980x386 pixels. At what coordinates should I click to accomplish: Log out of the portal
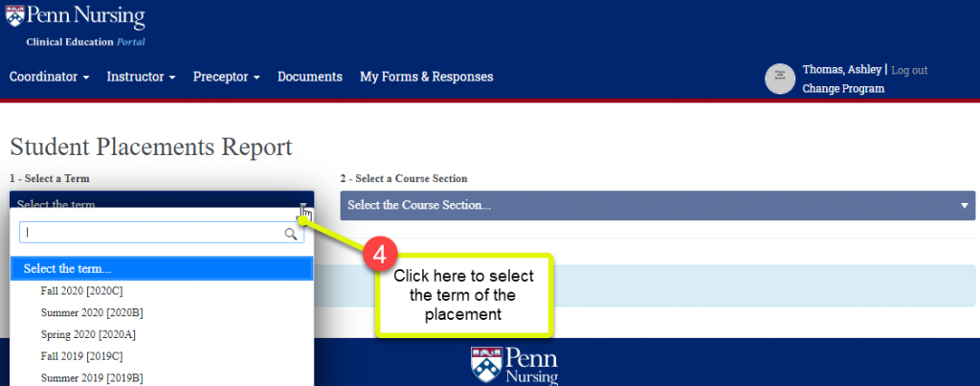point(909,70)
